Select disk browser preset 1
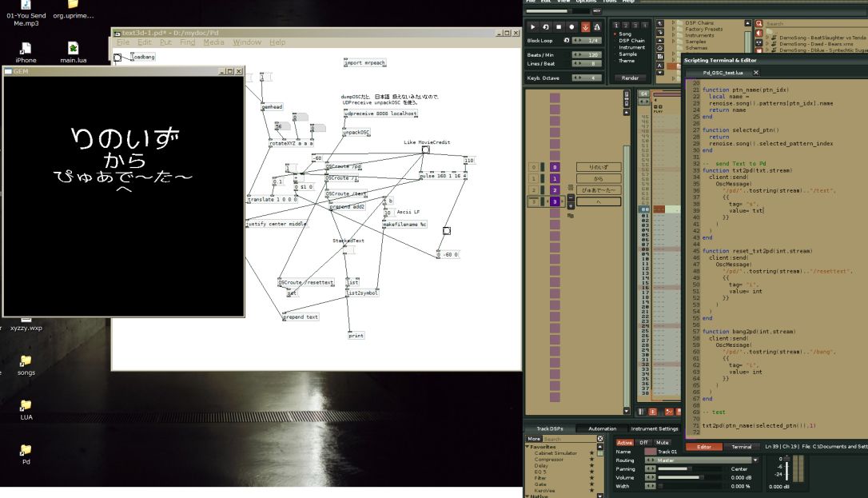 pyautogui.click(x=616, y=25)
